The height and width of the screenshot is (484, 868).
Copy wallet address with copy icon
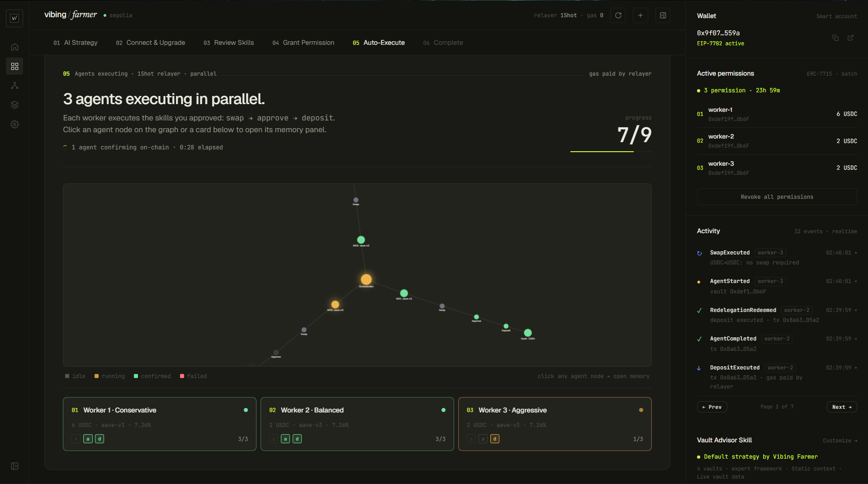(835, 38)
